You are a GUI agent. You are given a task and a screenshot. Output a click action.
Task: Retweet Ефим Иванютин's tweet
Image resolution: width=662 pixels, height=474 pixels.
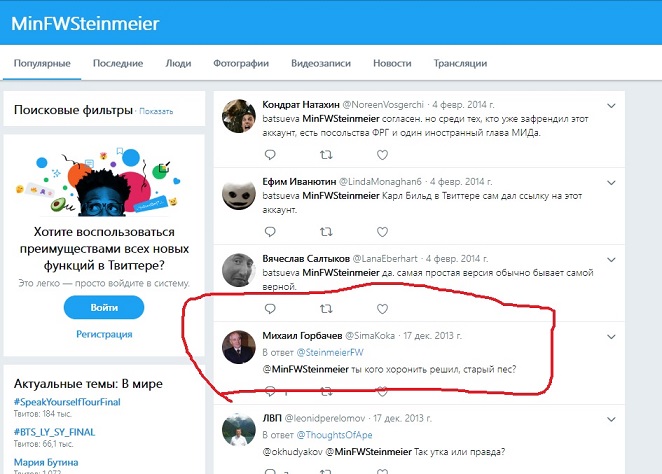tap(326, 232)
